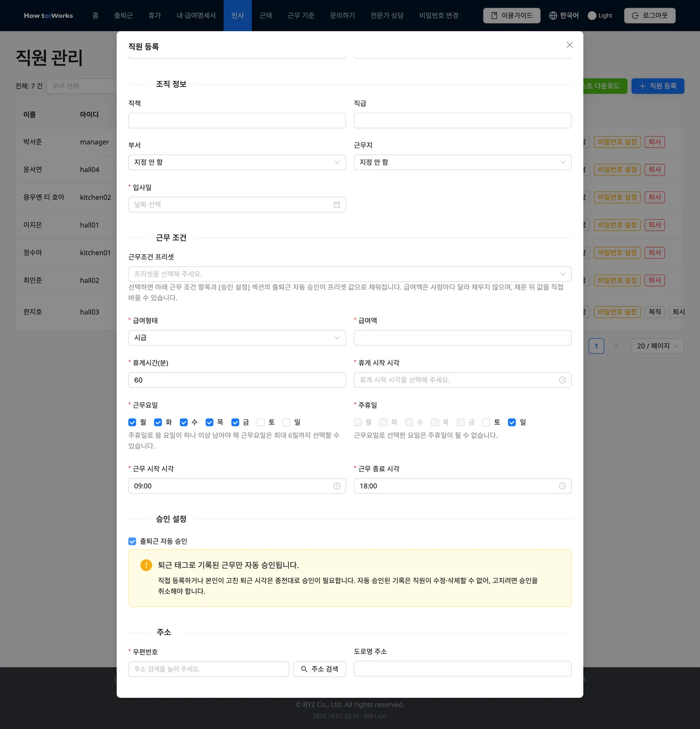The height and width of the screenshot is (729, 700).
Task: Open the 부서 전체 filter behind dialog
Action: (81, 86)
